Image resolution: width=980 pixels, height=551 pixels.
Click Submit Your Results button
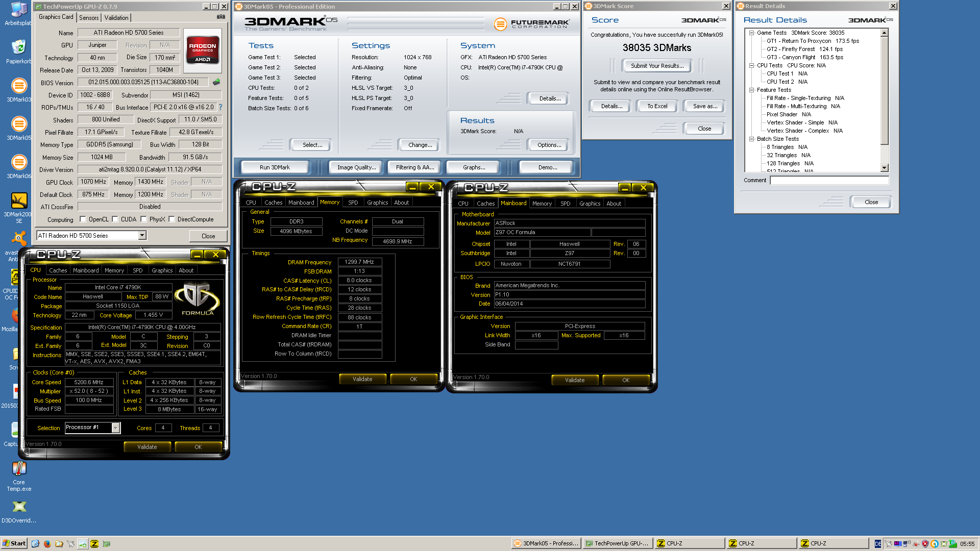pyautogui.click(x=657, y=66)
